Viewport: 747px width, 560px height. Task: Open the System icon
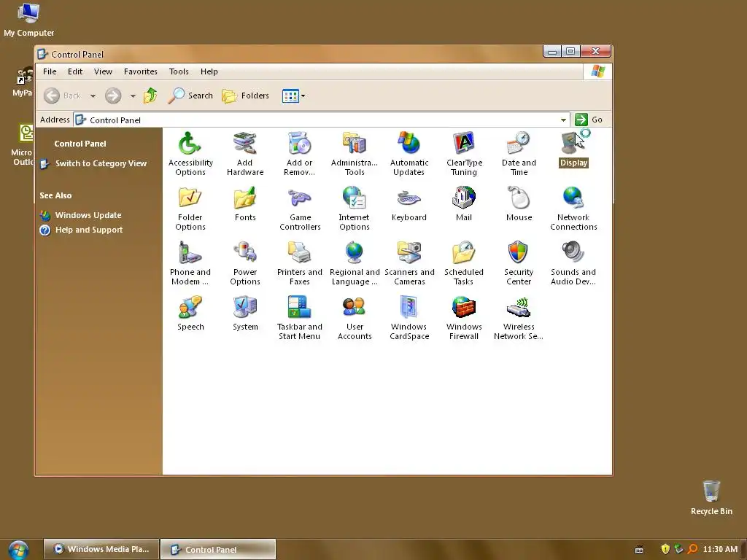pyautogui.click(x=245, y=314)
